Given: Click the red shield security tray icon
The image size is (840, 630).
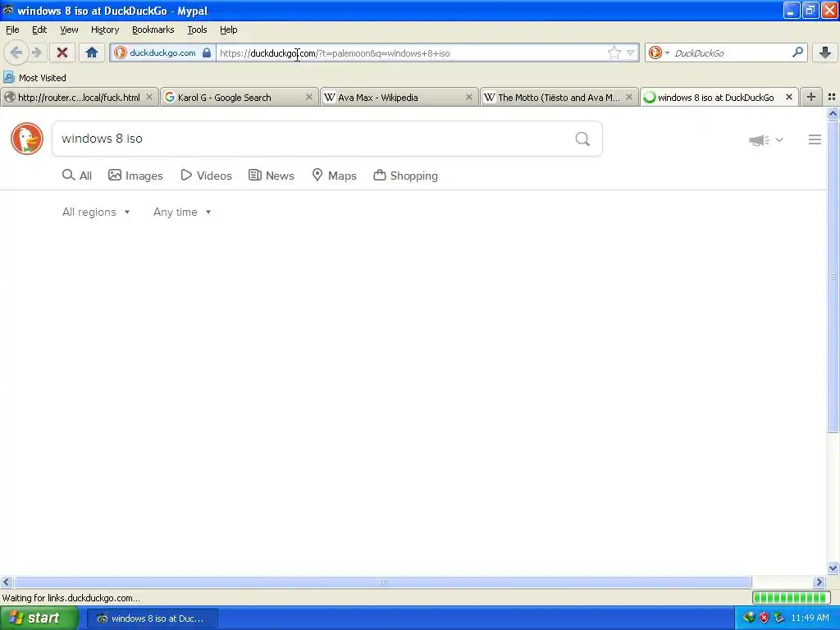Looking at the screenshot, I should (764, 618).
